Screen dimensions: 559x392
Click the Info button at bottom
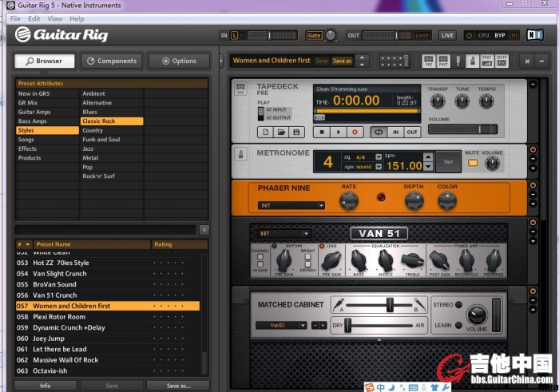coord(46,386)
